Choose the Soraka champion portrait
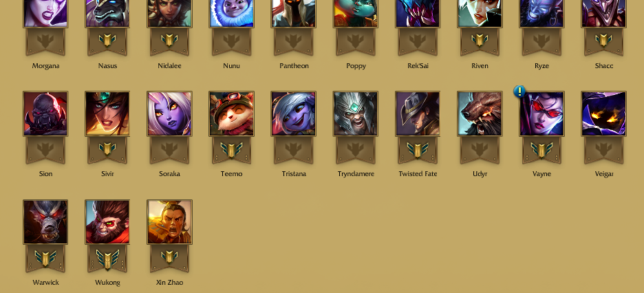The width and height of the screenshot is (644, 293). point(169,113)
